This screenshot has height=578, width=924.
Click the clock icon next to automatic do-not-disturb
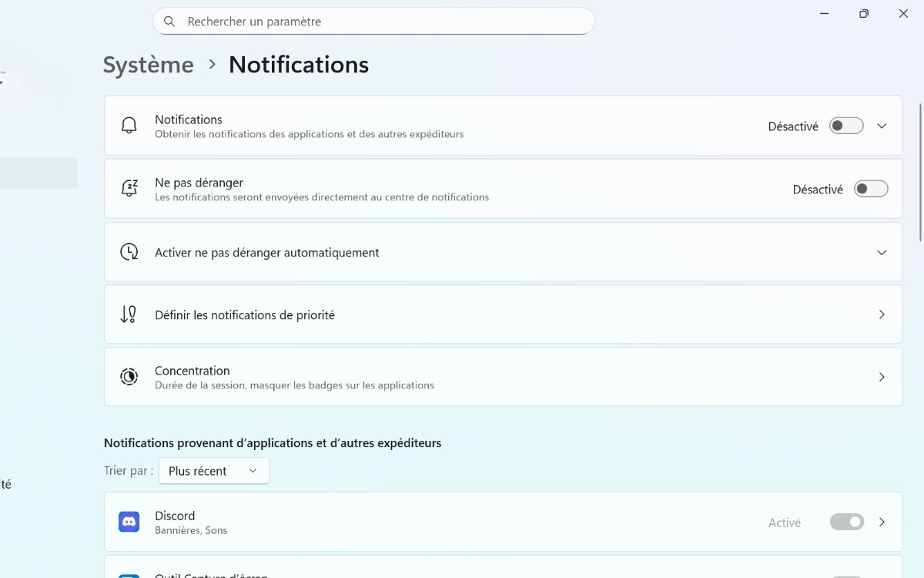[129, 252]
